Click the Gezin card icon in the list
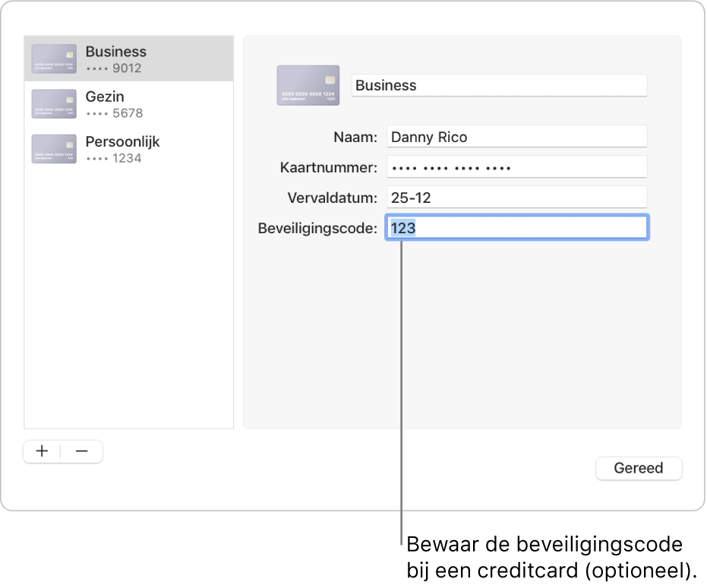The width and height of the screenshot is (707, 588). [54, 104]
